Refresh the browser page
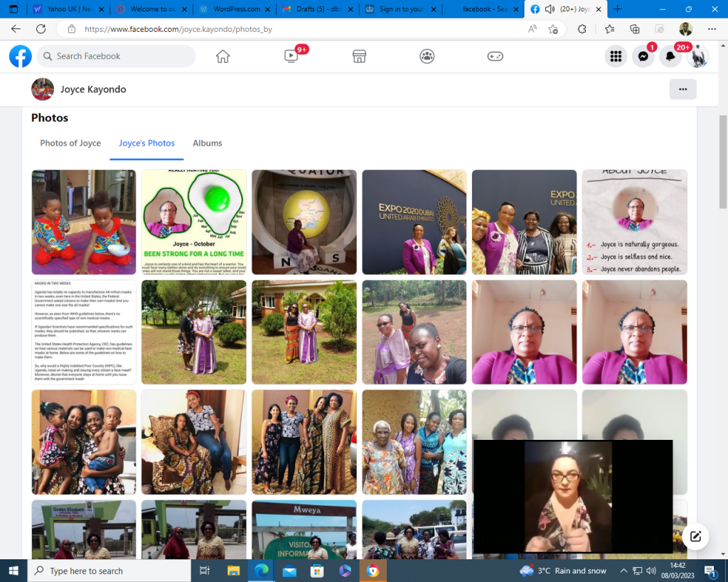 pos(41,29)
